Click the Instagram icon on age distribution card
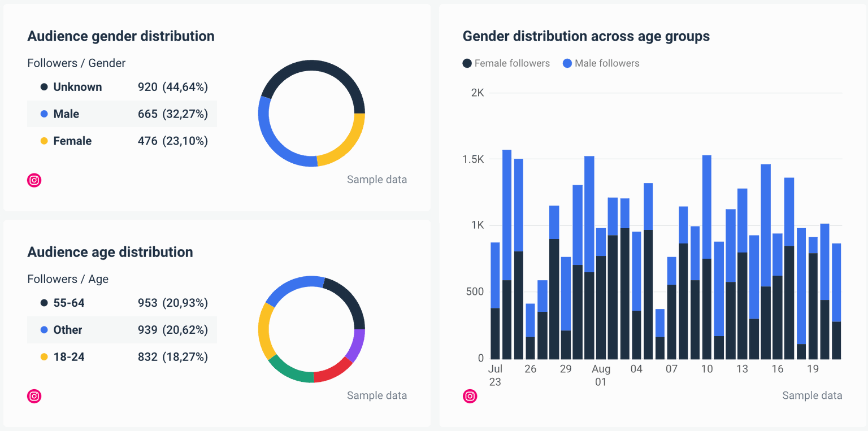Image resolution: width=868 pixels, height=431 pixels. [34, 396]
